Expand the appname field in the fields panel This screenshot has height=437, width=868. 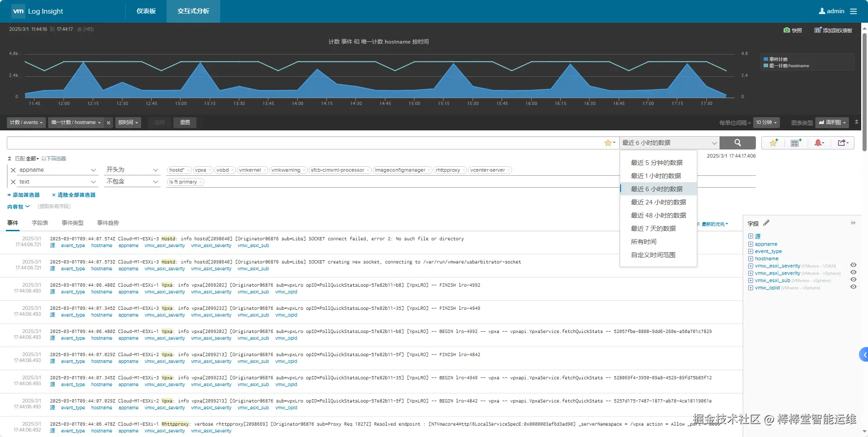pos(751,244)
